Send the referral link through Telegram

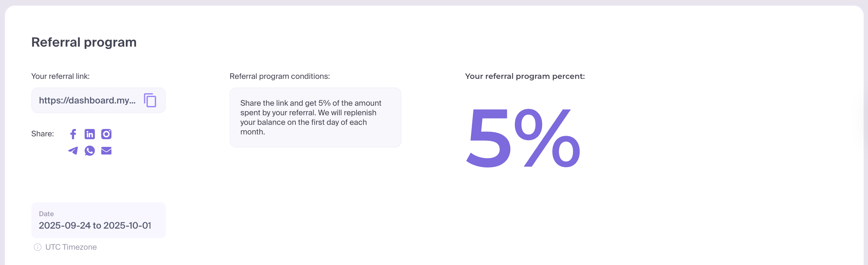(73, 150)
